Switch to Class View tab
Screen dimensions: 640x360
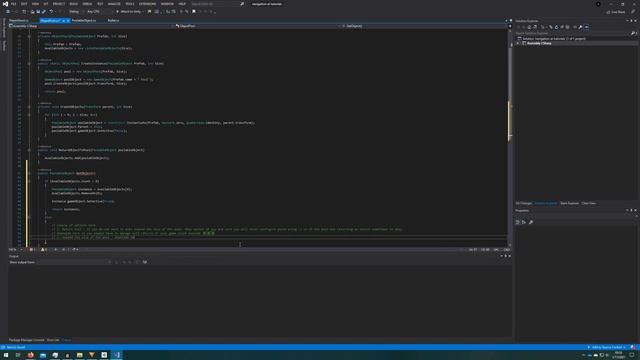589,203
